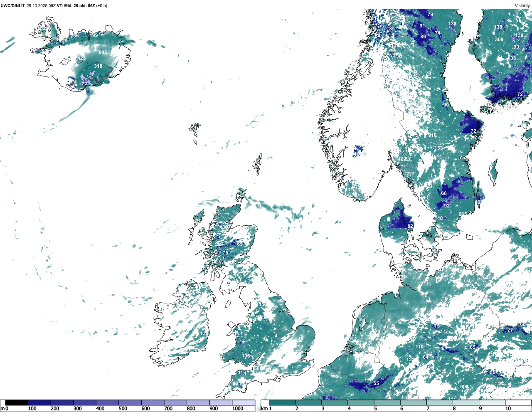This screenshot has width=532, height=412.
Task: Click the '910' value in central Sweden
Action: coord(433,135)
